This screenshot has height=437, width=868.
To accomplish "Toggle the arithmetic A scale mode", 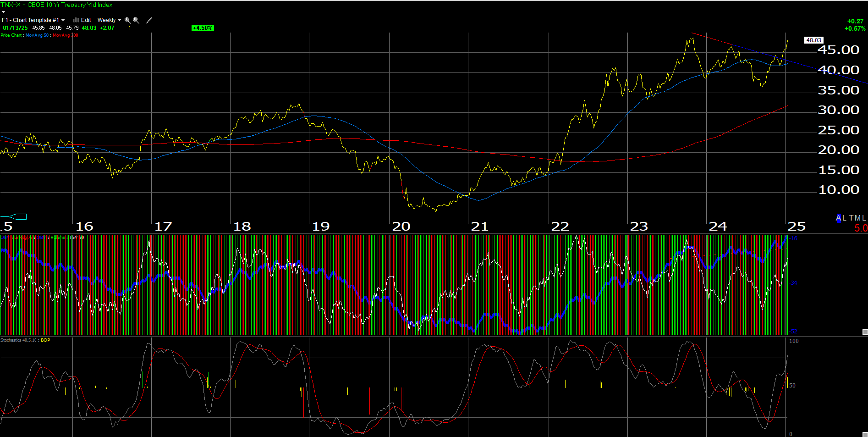I will pyautogui.click(x=838, y=218).
